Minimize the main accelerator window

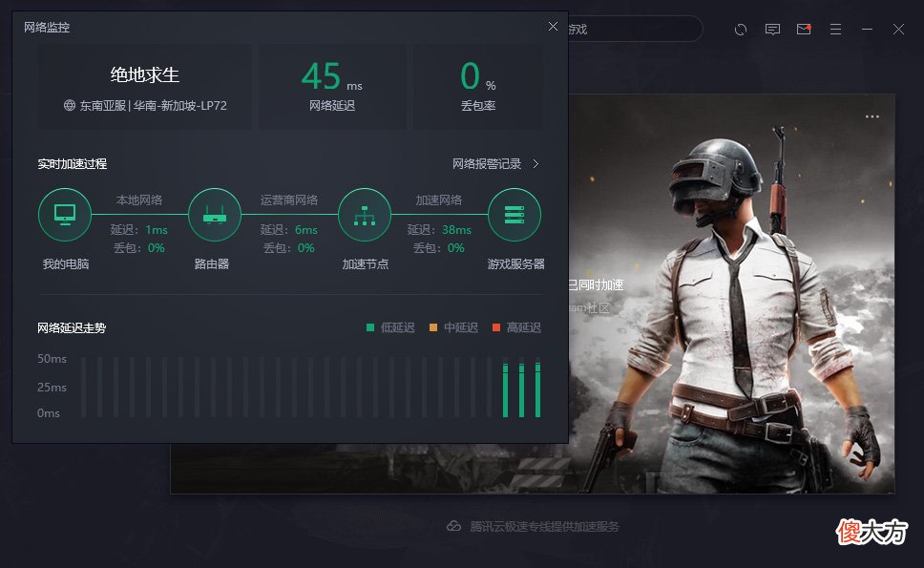(x=867, y=29)
